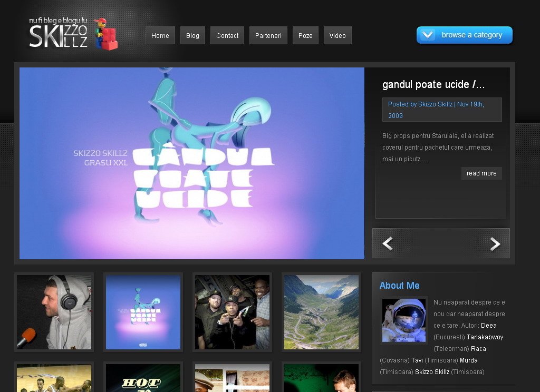Screen dimensions: 540x392
Task: Click the astronaut avatar in About Me
Action: coord(404,320)
